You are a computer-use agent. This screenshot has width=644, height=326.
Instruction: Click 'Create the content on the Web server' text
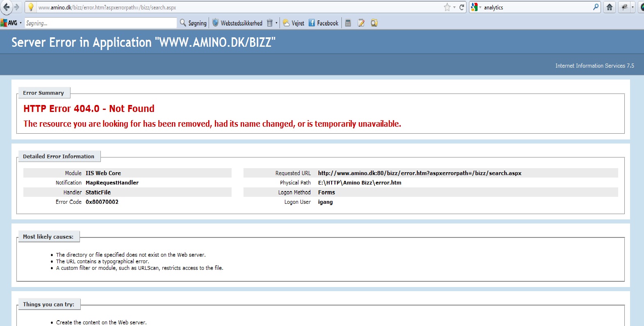point(101,322)
